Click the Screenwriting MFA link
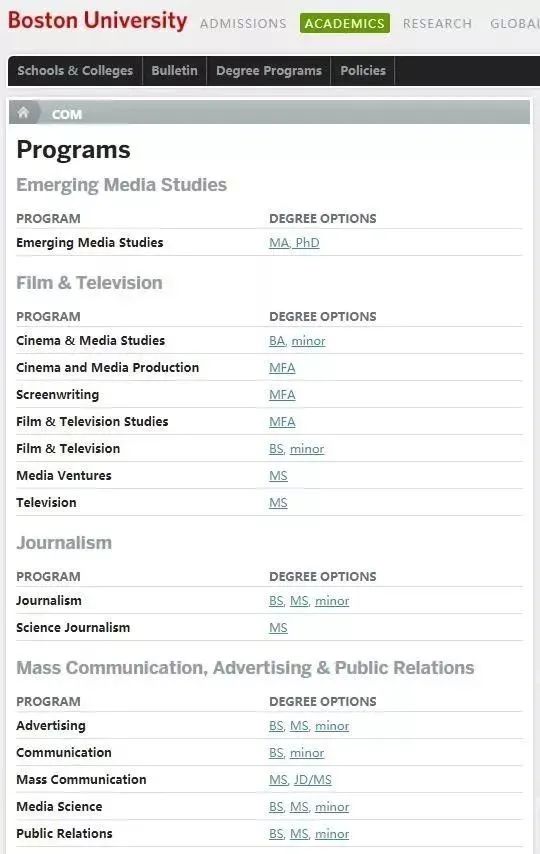This screenshot has height=854, width=540. [282, 395]
